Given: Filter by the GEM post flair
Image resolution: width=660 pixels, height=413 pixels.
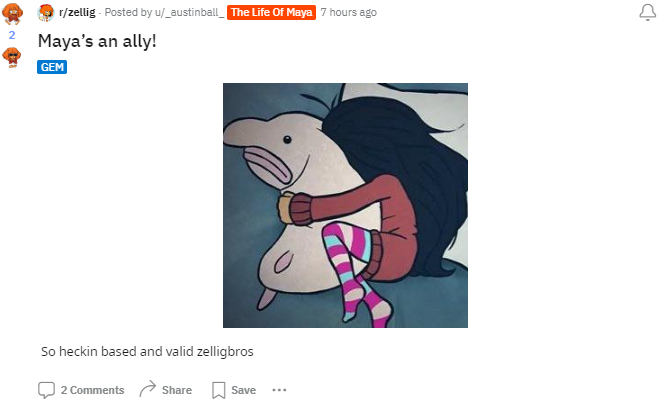Looking at the screenshot, I should pos(52,67).
